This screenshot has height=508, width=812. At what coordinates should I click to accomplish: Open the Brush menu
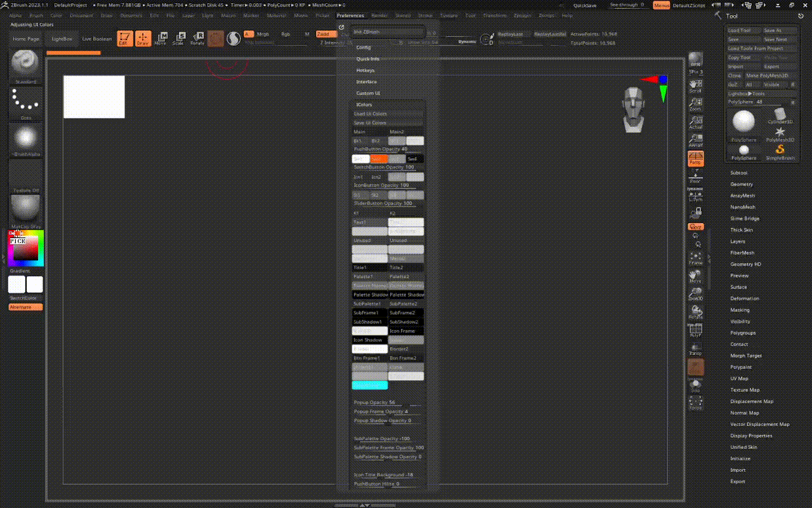tap(36, 15)
